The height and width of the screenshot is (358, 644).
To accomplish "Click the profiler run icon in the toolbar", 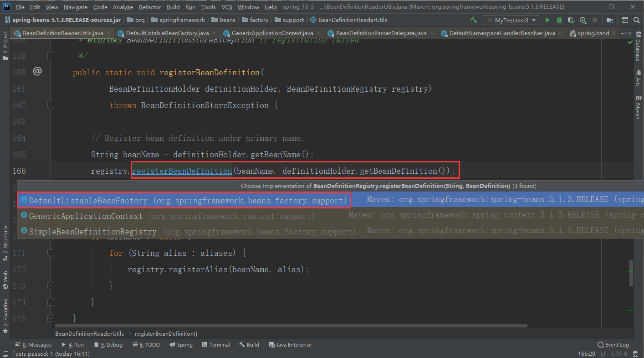I will coord(583,20).
